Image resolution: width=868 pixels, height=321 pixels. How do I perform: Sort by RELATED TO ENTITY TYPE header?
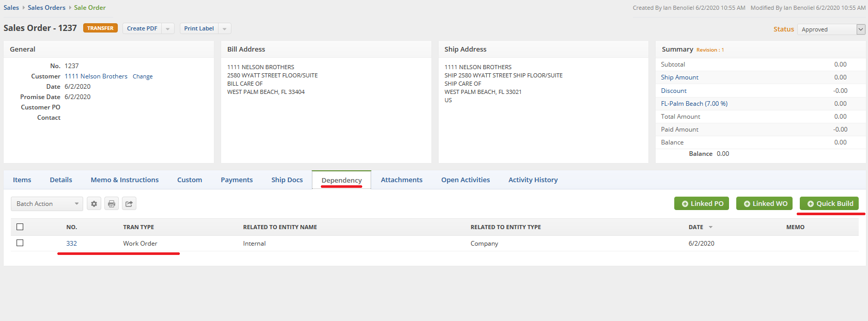coord(506,228)
